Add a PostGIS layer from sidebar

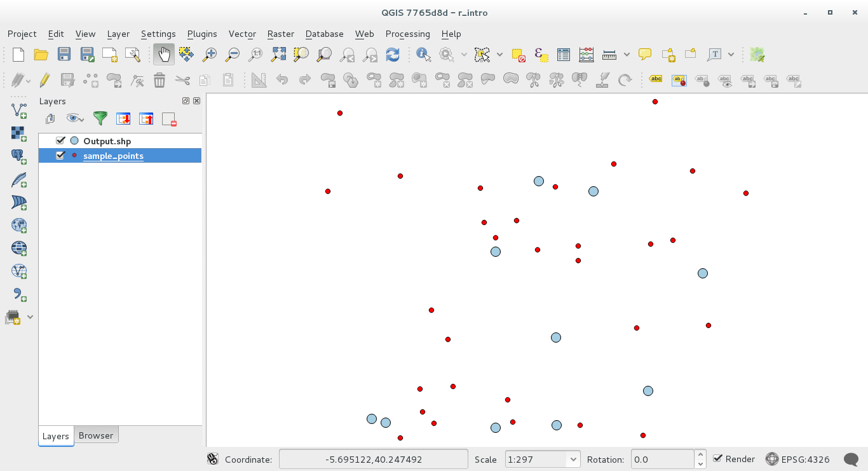[x=19, y=156]
